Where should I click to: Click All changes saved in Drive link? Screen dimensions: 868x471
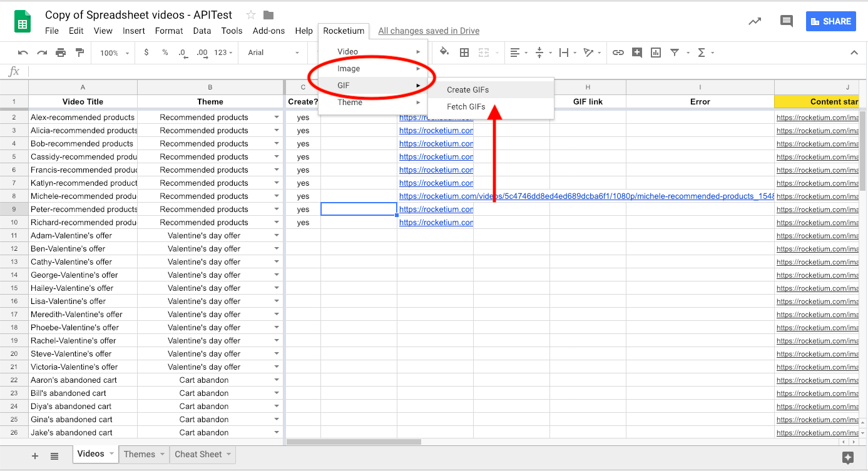coord(429,31)
